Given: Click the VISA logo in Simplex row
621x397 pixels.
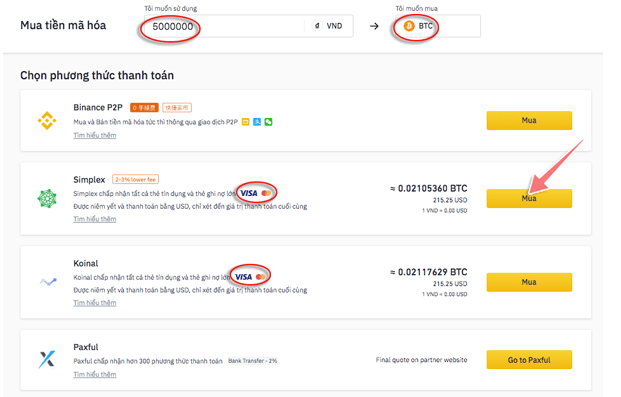Looking at the screenshot, I should [x=249, y=193].
